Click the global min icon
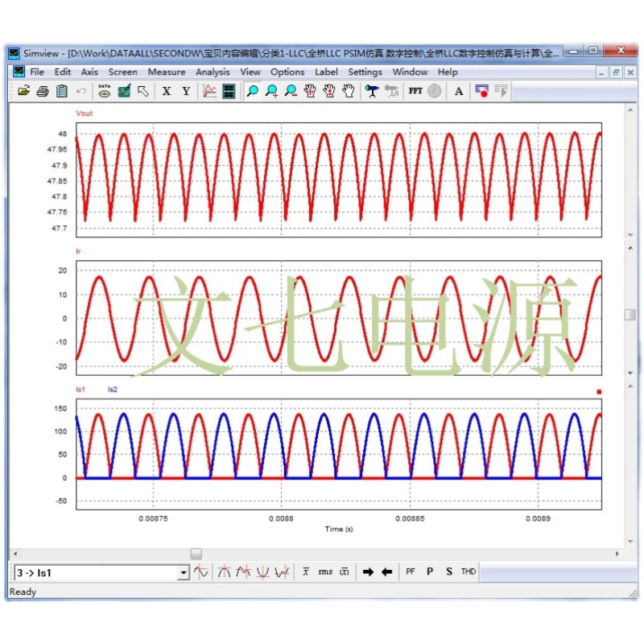 263,572
